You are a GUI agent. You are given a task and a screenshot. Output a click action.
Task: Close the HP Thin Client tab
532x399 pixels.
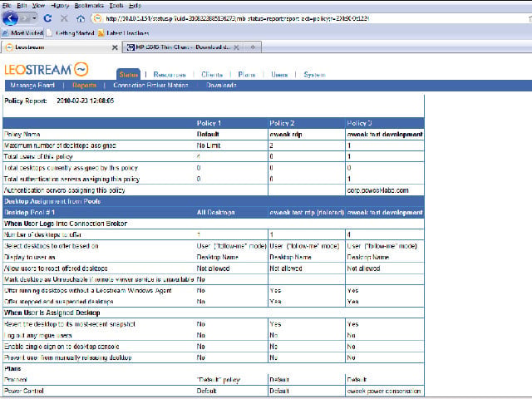[236, 47]
